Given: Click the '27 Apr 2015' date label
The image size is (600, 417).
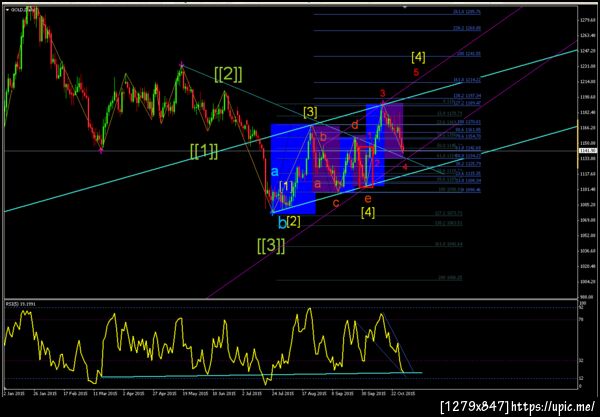Looking at the screenshot, I should [x=164, y=393].
